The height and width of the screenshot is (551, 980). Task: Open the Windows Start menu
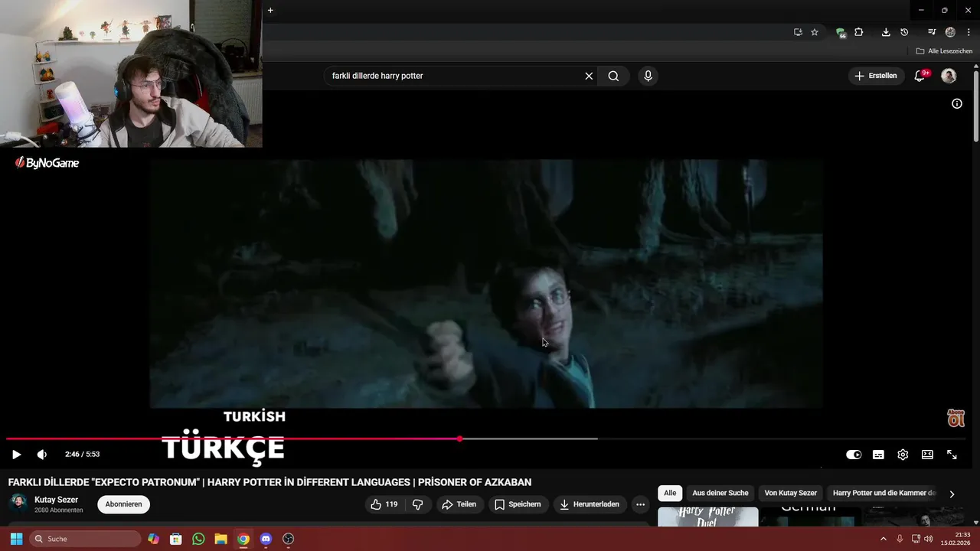point(16,539)
